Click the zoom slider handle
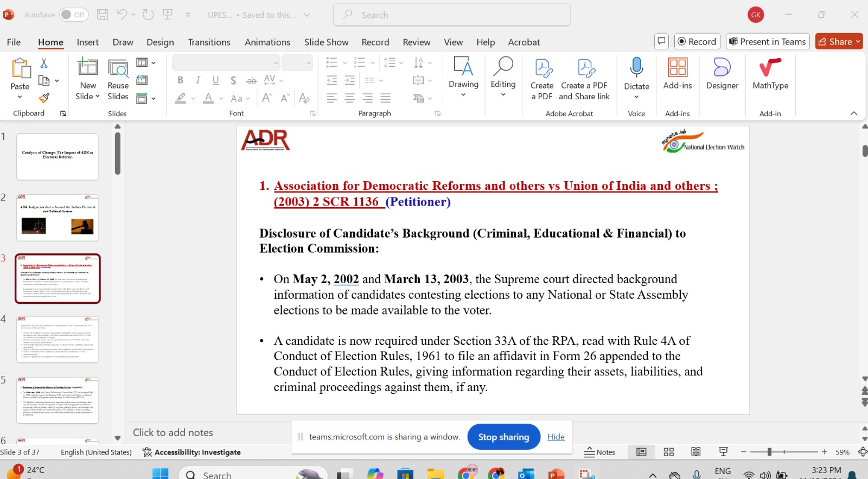Image resolution: width=868 pixels, height=479 pixels. [x=769, y=451]
